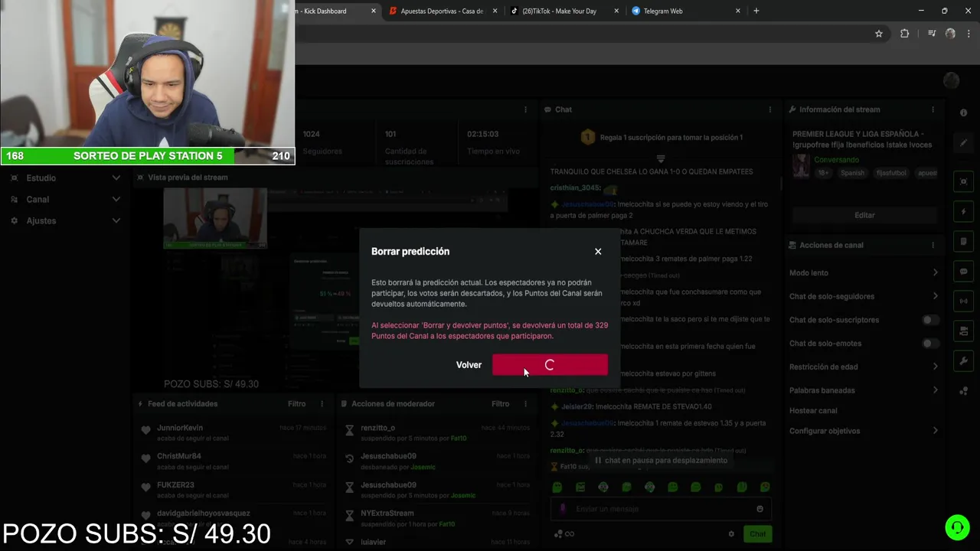
Task: Open the Chrome profile avatar in toolbar
Action: point(951,34)
